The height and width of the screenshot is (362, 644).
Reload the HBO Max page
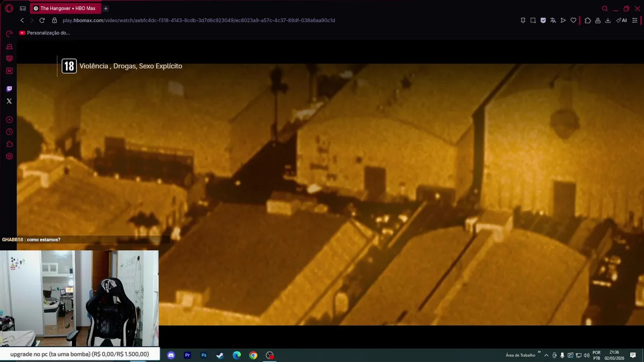pyautogui.click(x=42, y=20)
